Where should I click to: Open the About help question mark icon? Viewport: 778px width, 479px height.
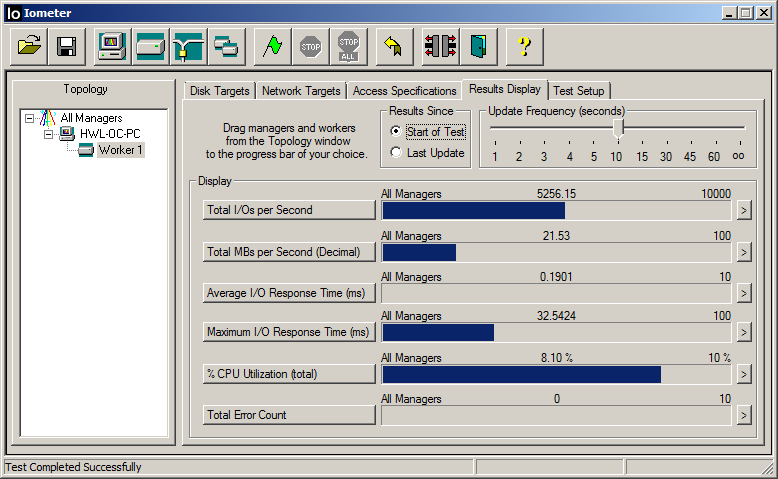(x=524, y=47)
